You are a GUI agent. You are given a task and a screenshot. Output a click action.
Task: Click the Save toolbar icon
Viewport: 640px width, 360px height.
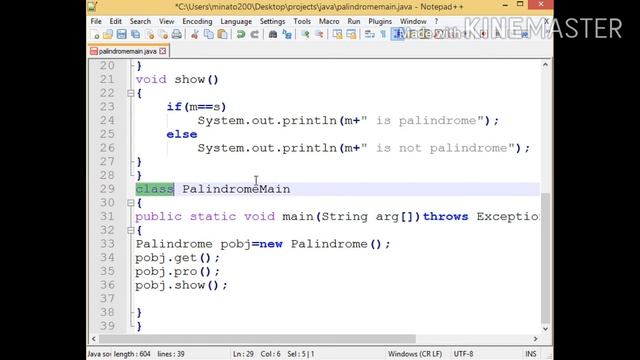tap(121, 35)
